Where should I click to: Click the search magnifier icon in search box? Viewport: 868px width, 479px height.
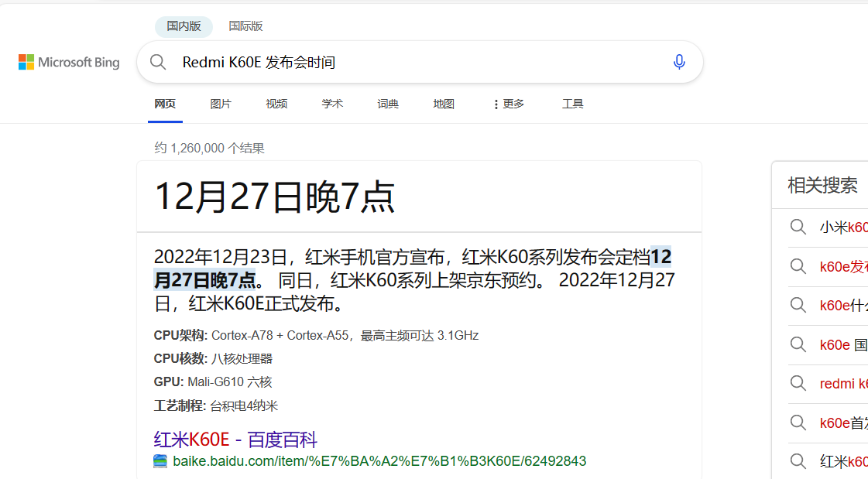[158, 62]
